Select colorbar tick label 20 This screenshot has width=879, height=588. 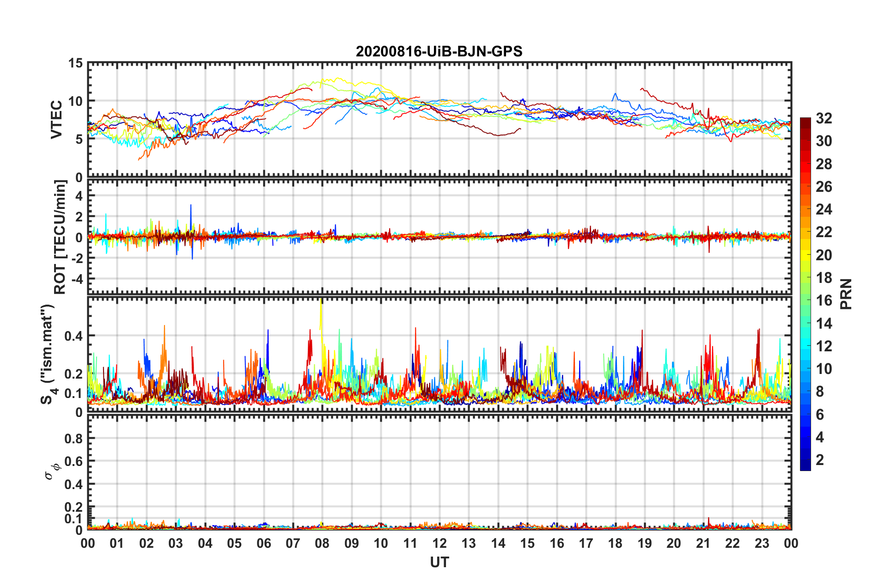point(824,255)
